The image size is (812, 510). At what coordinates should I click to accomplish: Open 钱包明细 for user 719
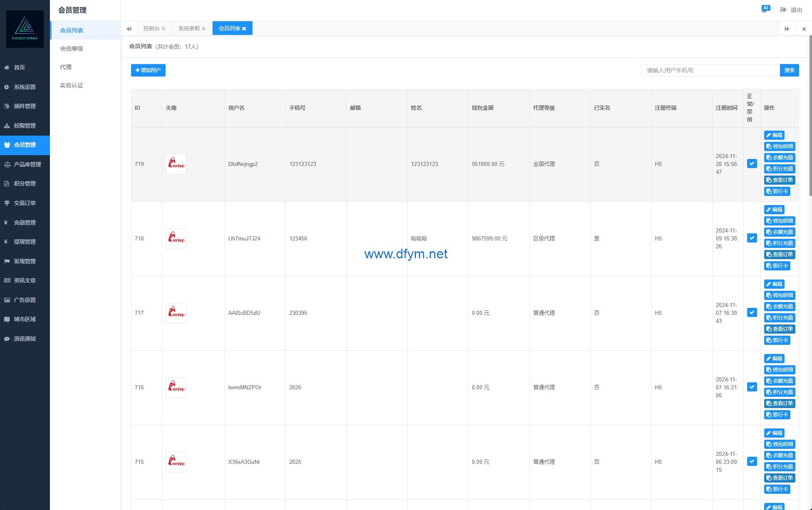(780, 146)
